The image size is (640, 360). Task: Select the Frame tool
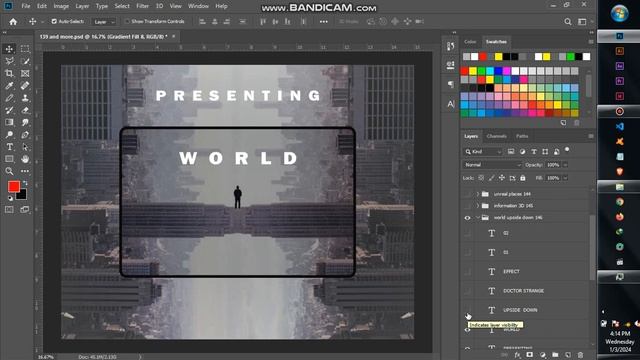click(25, 73)
